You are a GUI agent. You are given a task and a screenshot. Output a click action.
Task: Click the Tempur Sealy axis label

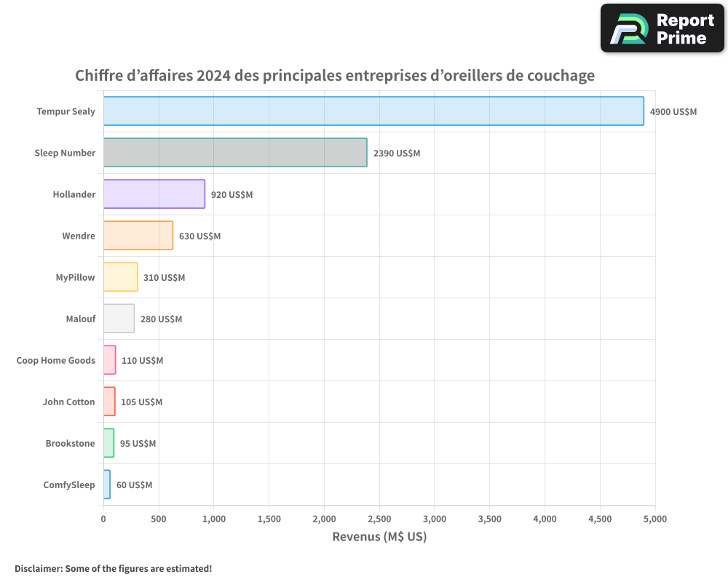[66, 112]
